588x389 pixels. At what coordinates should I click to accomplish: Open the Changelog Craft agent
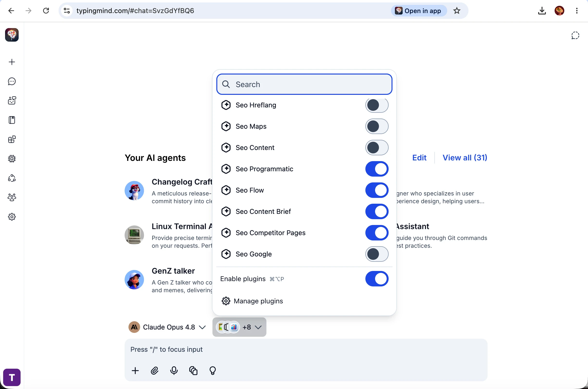click(x=182, y=182)
